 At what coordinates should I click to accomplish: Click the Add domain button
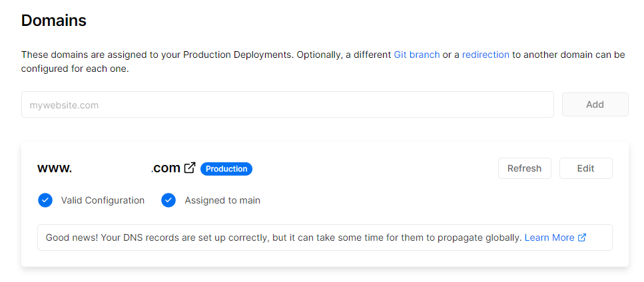595,104
